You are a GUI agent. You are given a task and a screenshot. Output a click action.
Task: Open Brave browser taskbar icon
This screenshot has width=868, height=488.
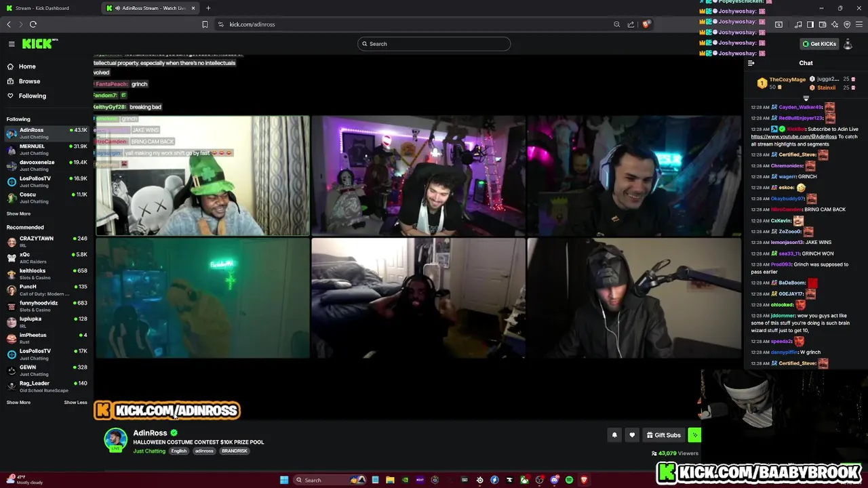tap(584, 480)
